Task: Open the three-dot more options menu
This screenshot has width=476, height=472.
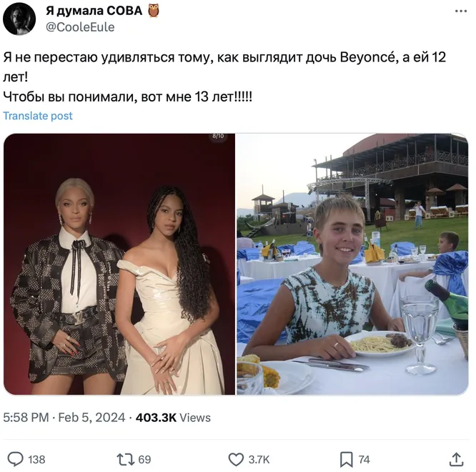Action: tap(460, 11)
